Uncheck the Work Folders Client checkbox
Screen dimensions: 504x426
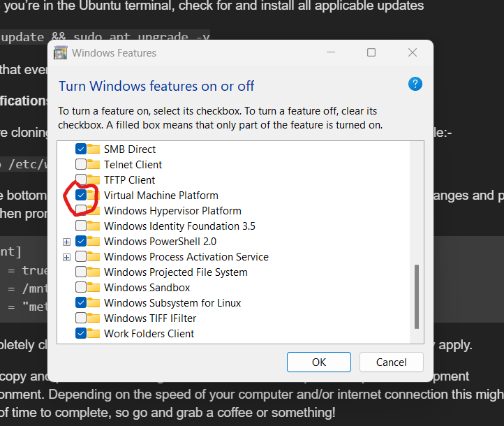pos(81,333)
